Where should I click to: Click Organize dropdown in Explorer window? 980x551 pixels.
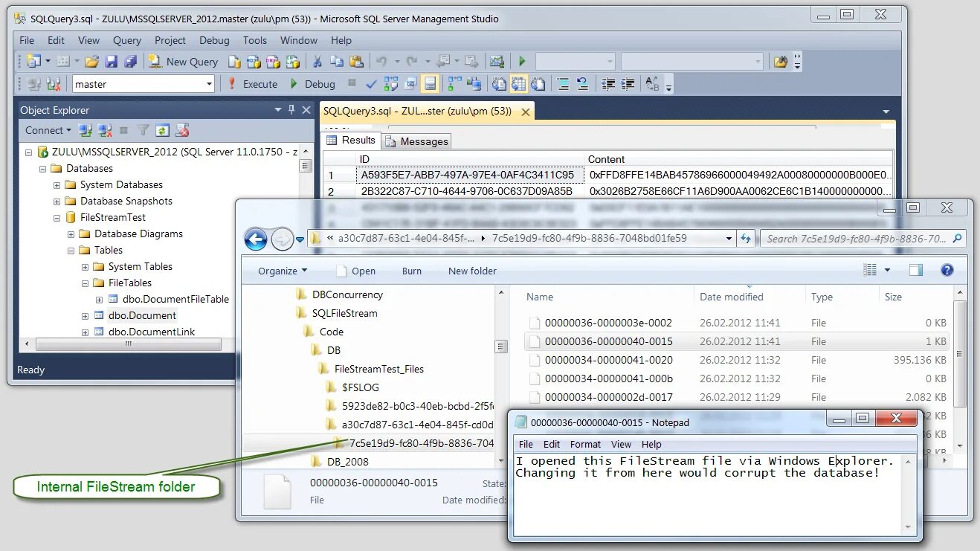pos(283,271)
